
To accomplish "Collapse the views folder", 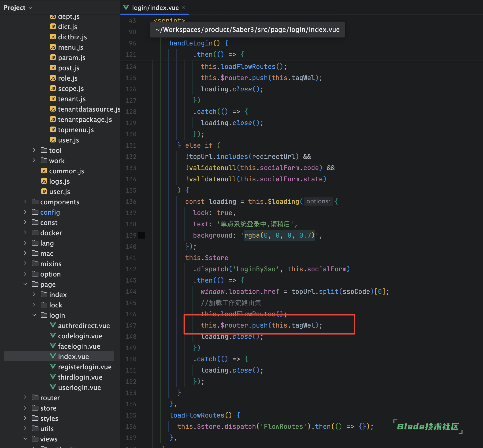I will click(x=25, y=439).
